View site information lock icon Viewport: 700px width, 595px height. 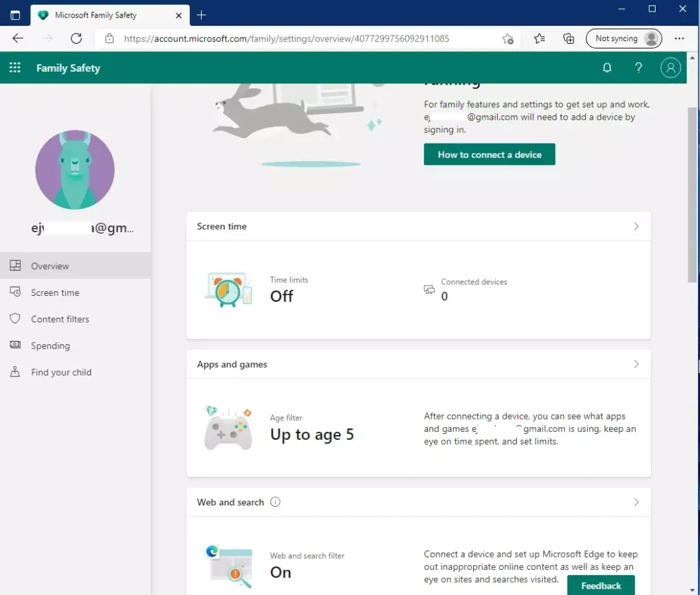tap(109, 38)
